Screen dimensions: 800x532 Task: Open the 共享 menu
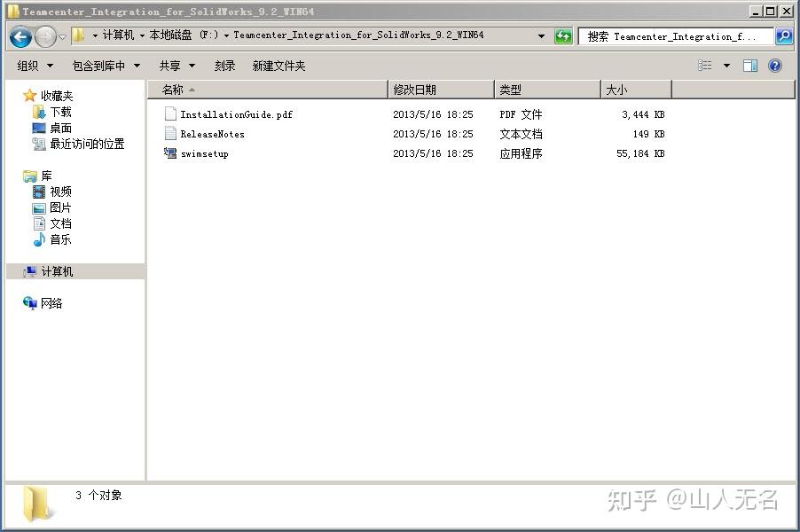(177, 66)
